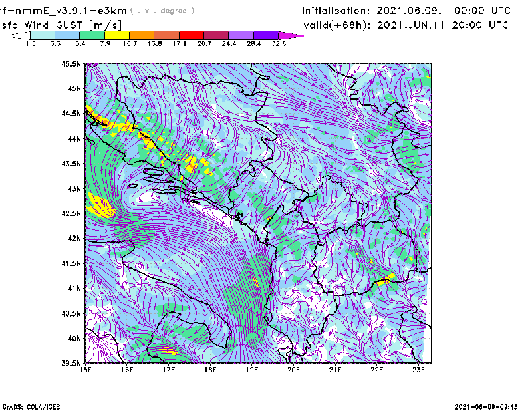Click the 44.5N latitude label

pos(71,113)
